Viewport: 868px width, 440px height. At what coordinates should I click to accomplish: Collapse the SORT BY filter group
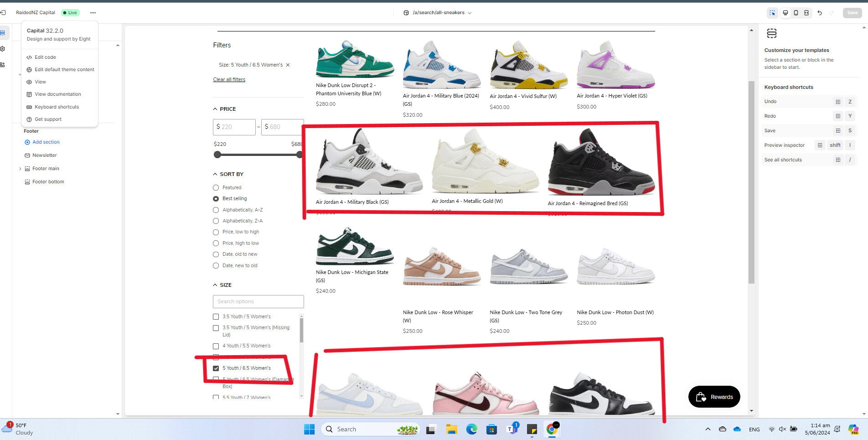pos(215,175)
